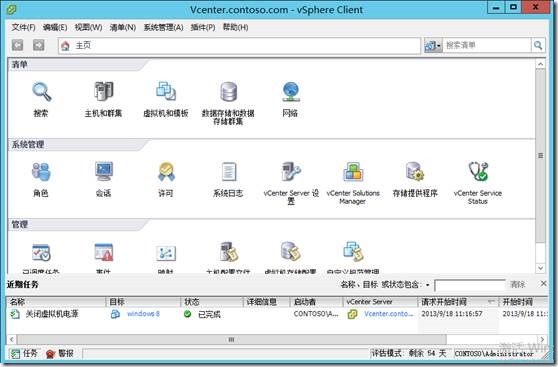Click the 2013/9/18 11:16:57 request time cell

(x=452, y=314)
